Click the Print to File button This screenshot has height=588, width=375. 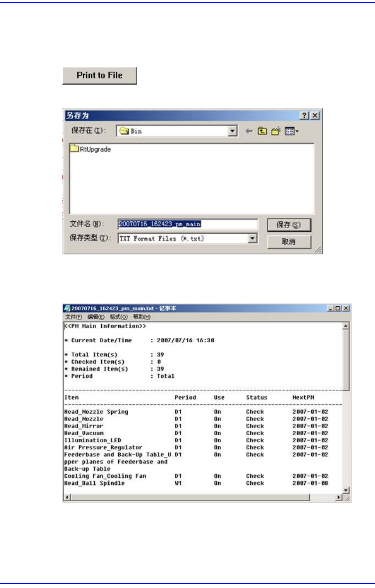point(100,76)
